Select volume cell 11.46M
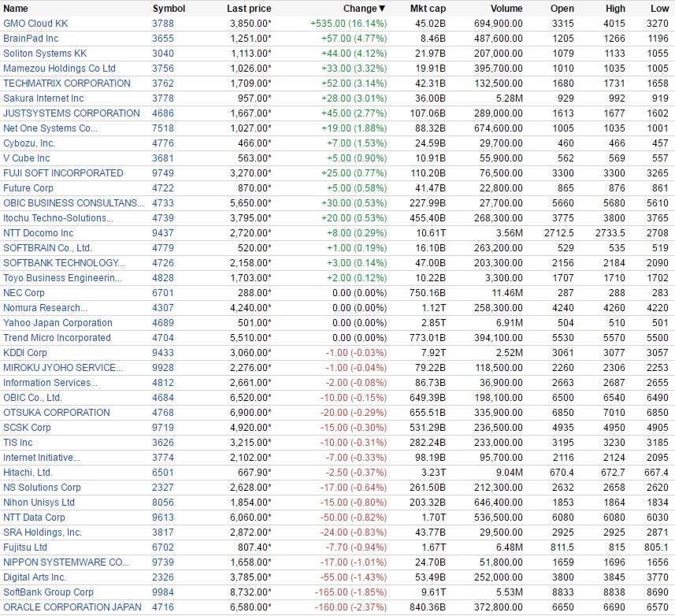This screenshot has height=616, width=675. click(x=507, y=293)
